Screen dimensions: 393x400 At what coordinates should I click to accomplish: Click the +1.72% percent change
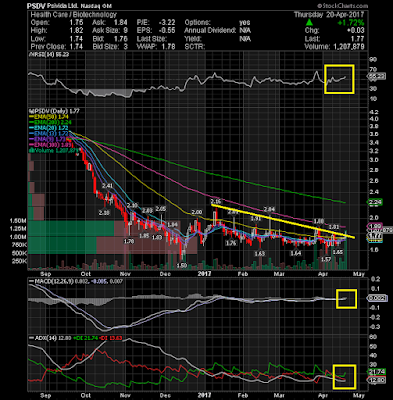coord(351,23)
